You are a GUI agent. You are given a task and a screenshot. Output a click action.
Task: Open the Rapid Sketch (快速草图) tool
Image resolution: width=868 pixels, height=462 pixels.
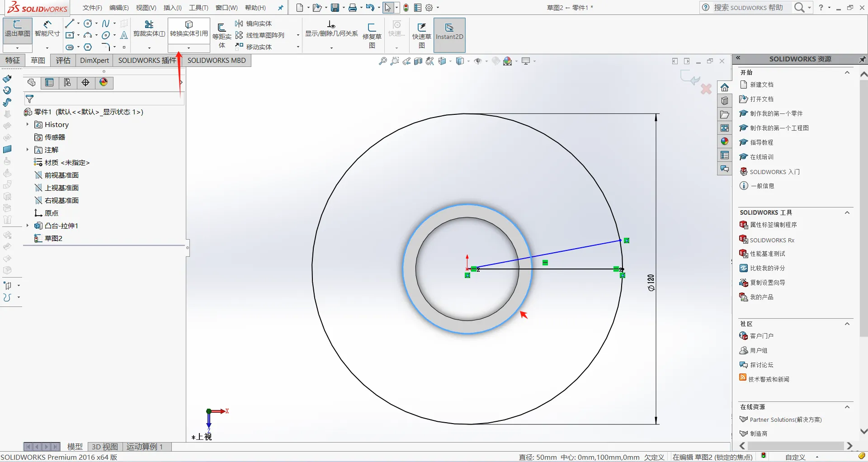point(421,35)
